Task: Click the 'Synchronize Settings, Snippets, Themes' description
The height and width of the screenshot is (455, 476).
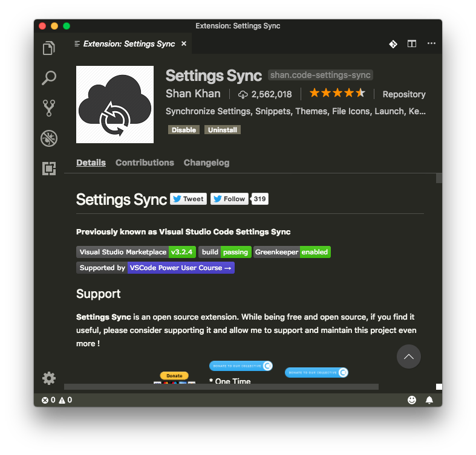Action: [296, 111]
